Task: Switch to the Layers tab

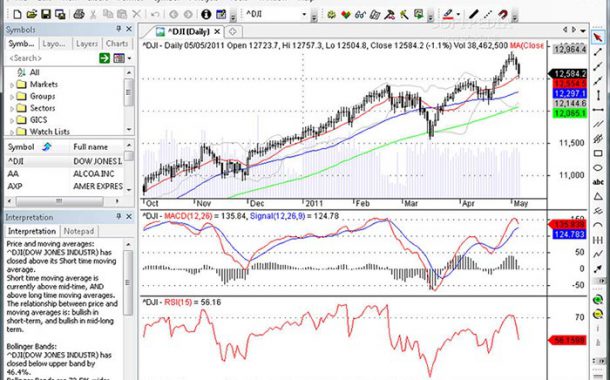Action: coord(87,44)
